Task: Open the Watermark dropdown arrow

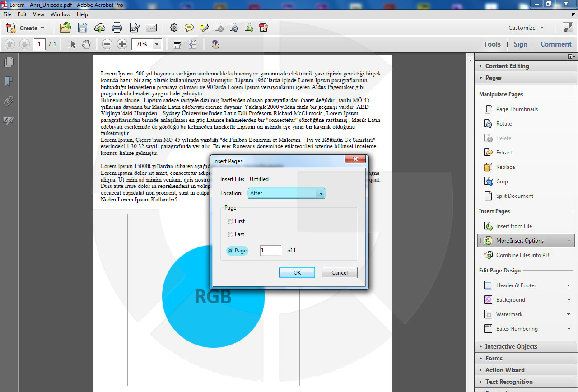Action: point(569,314)
